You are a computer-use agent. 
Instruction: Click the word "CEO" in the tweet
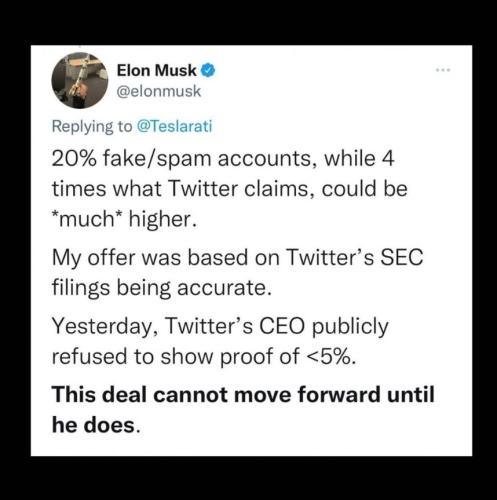click(282, 326)
